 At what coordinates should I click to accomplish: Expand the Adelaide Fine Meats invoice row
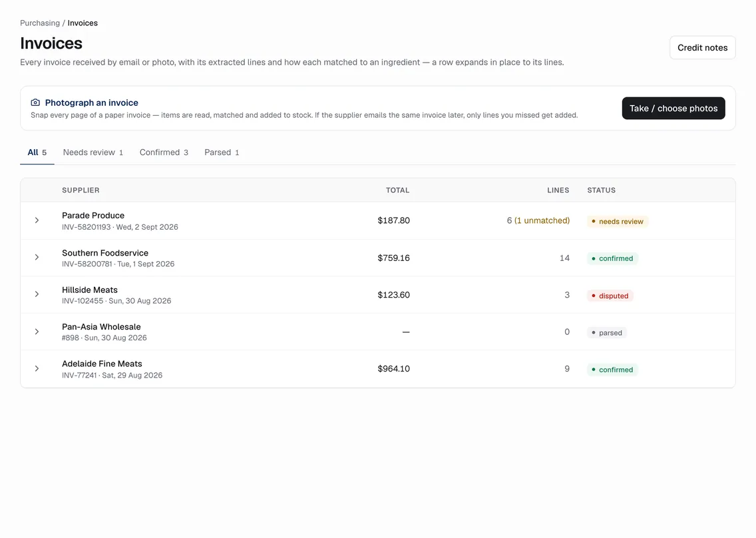pyautogui.click(x=37, y=369)
